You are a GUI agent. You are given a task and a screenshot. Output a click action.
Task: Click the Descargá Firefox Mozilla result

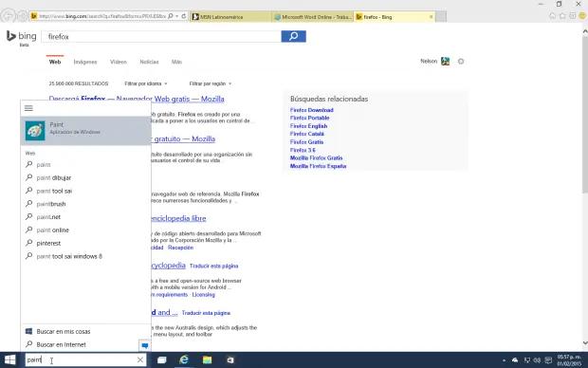(137, 99)
